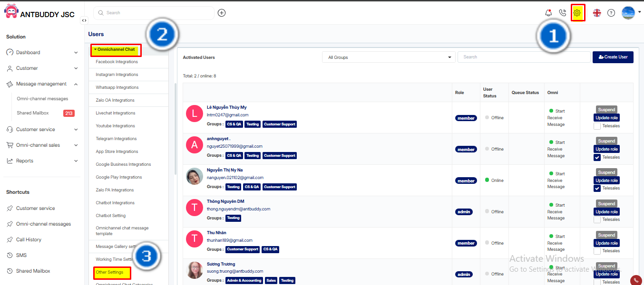Select Other Settings in the menu
This screenshot has height=285, width=644.
(x=109, y=272)
